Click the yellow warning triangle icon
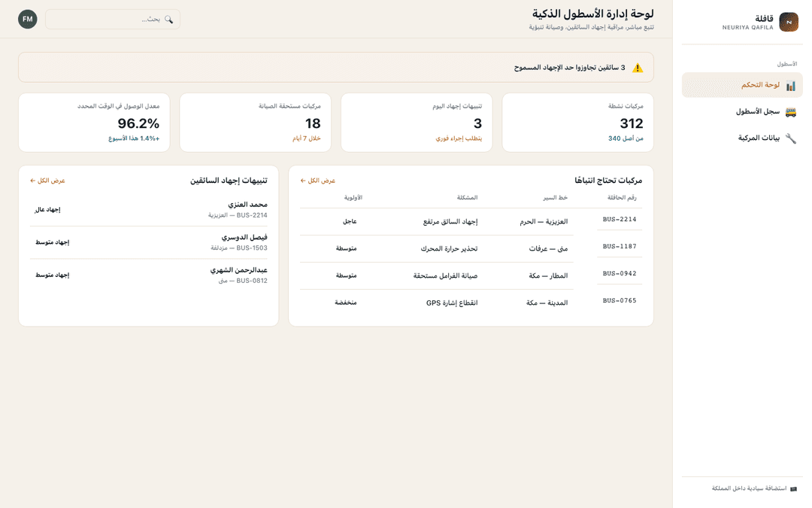The width and height of the screenshot is (812, 508). [638, 68]
